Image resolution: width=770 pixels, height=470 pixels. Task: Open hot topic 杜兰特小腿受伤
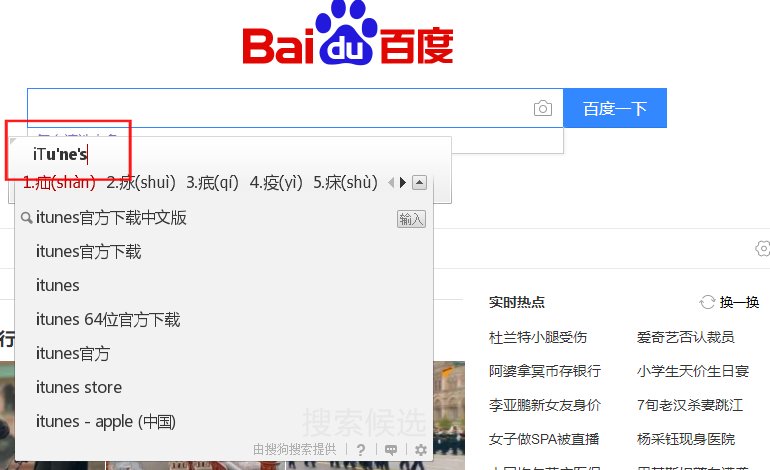(538, 337)
